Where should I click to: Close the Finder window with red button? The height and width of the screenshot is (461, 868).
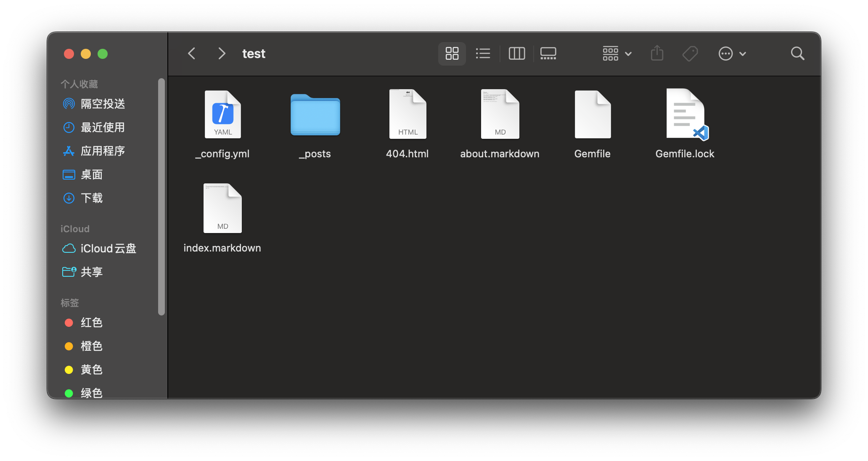pyautogui.click(x=69, y=54)
